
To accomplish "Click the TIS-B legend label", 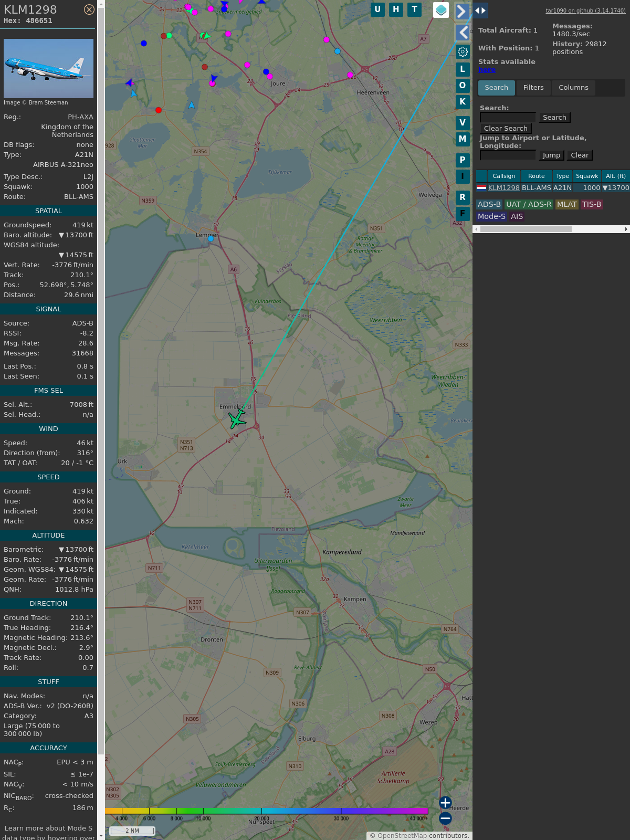I will [591, 205].
